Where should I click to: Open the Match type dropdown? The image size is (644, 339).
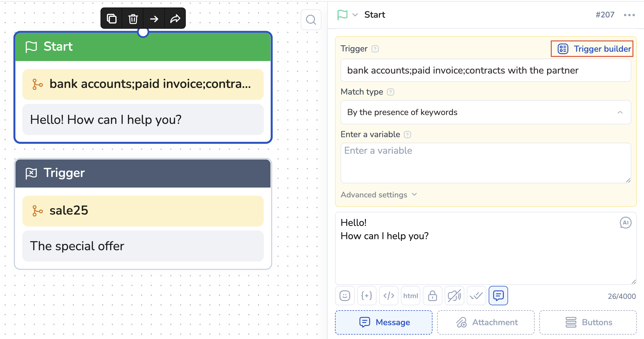[486, 112]
